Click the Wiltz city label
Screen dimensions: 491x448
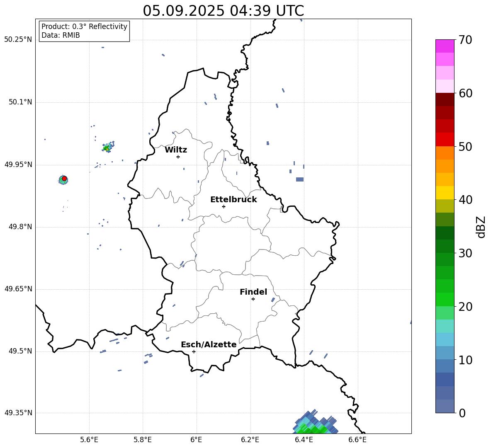[x=176, y=150]
